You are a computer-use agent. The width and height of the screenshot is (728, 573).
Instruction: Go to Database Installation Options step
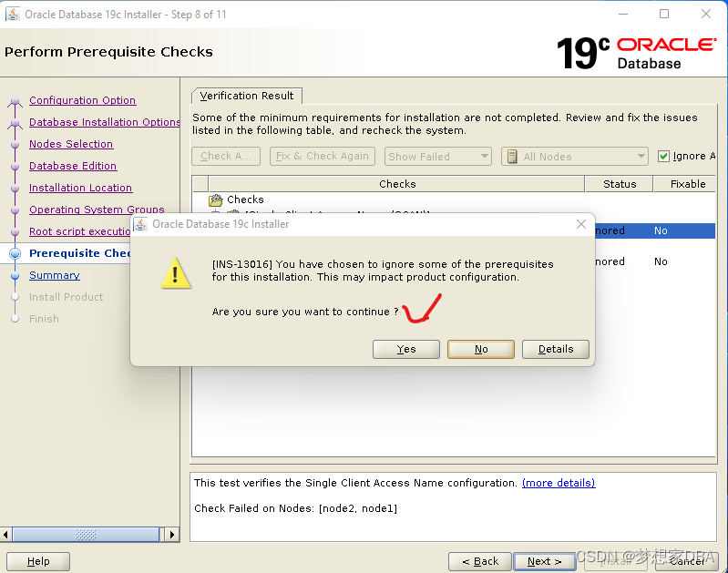(105, 122)
